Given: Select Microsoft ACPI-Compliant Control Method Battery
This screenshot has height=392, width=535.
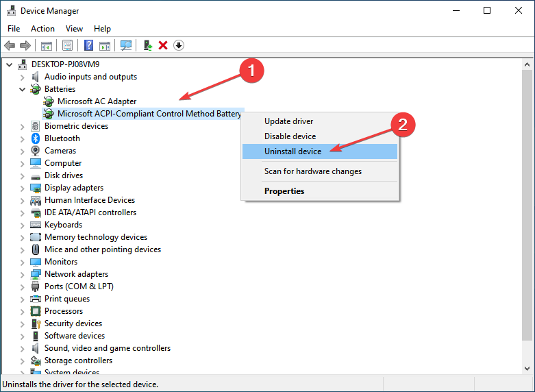Looking at the screenshot, I should [x=149, y=113].
